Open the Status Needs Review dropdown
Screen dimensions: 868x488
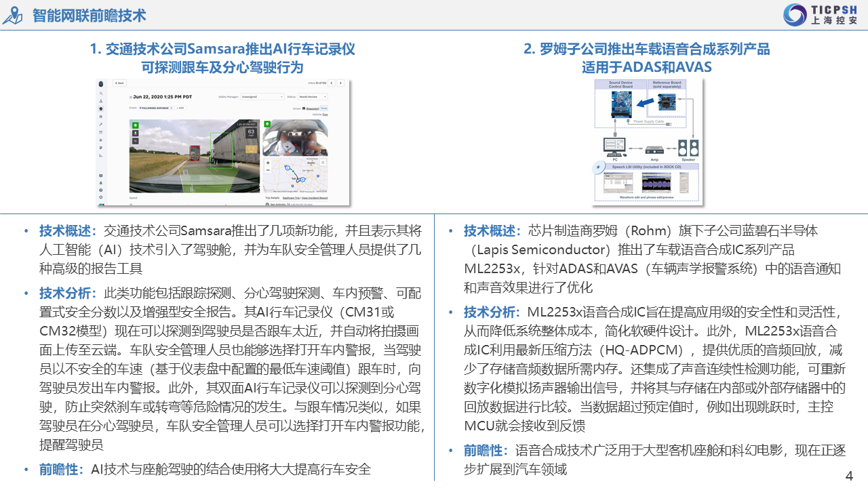coord(314,97)
